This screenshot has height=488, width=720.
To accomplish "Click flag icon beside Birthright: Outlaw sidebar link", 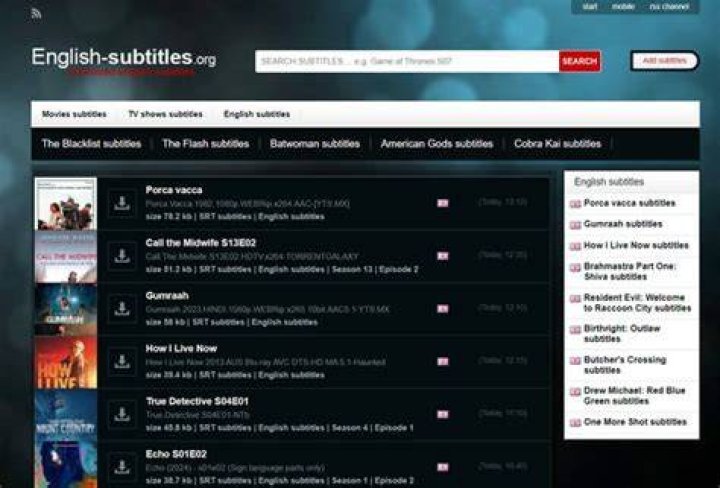I will (x=575, y=330).
